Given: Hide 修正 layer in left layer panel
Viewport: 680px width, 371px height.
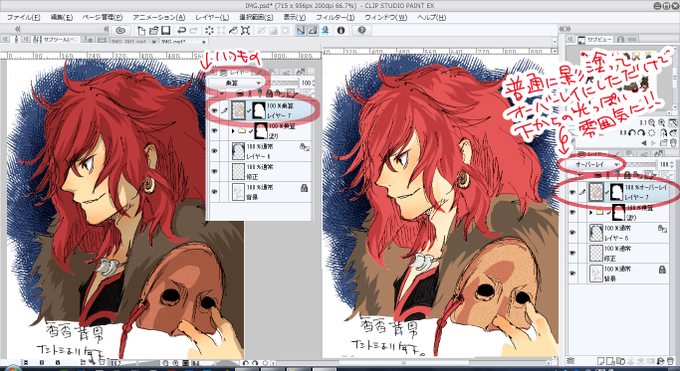Looking at the screenshot, I should point(214,171).
